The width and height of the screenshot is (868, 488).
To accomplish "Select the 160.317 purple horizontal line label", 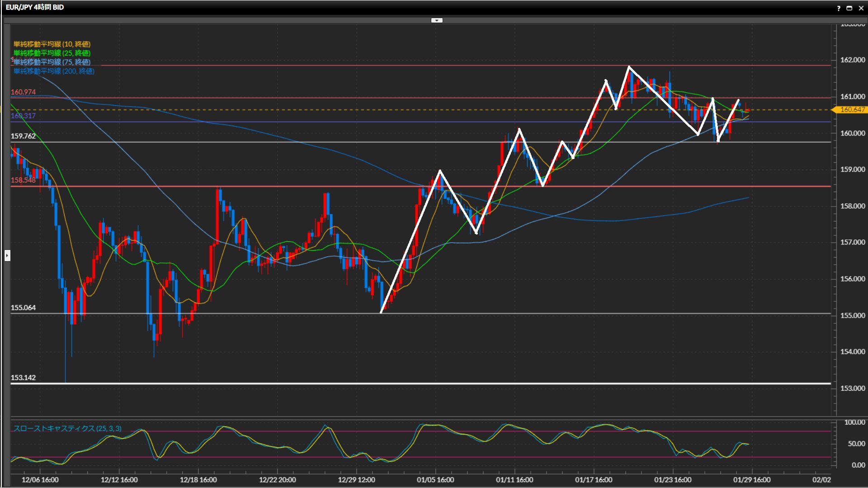I will click(23, 116).
